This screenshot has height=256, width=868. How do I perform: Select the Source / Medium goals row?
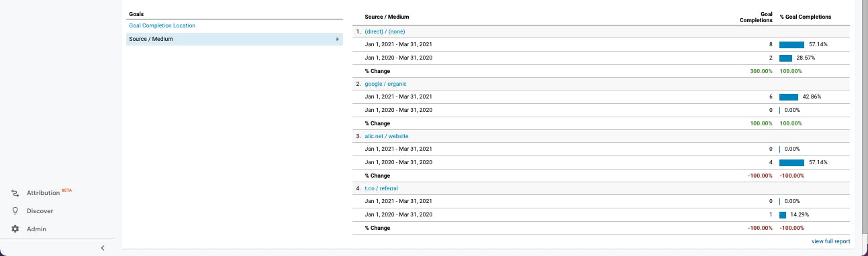[234, 39]
